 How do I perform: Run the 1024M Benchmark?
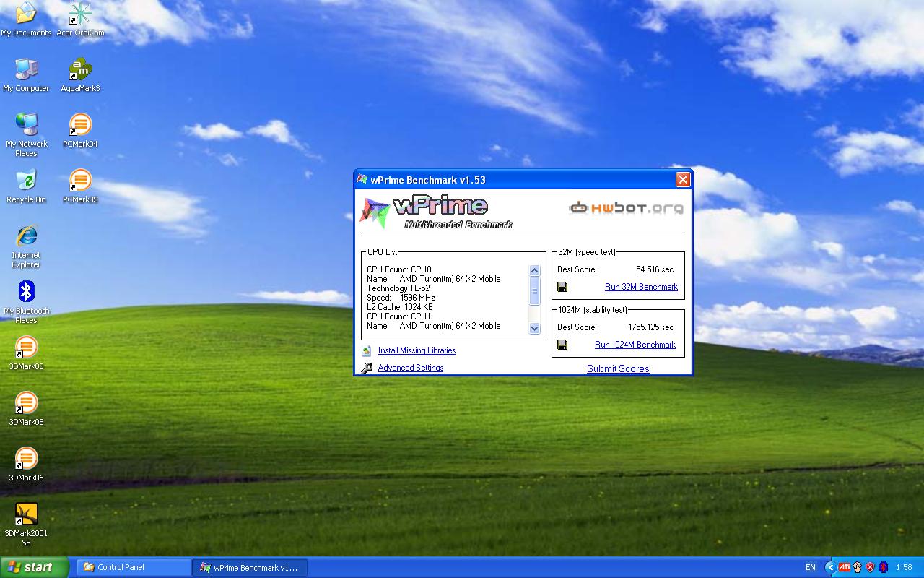(x=635, y=345)
